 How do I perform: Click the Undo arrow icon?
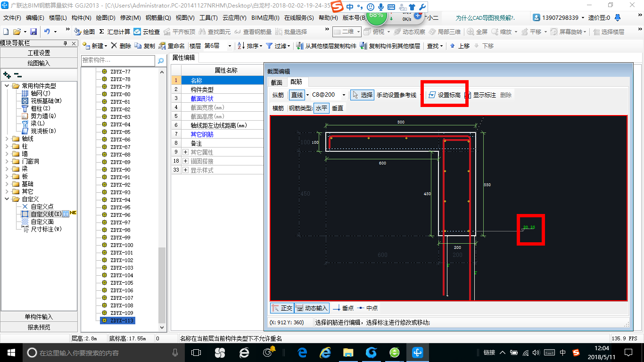point(47,32)
